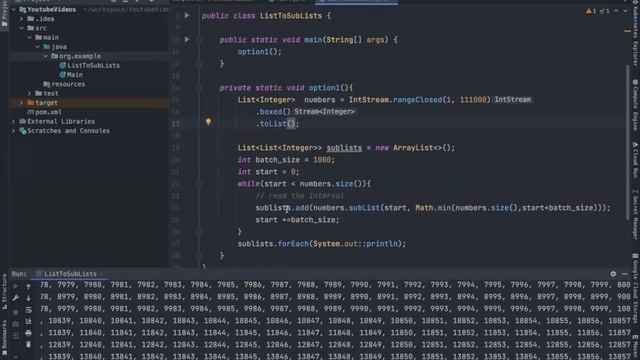Close the ListToSubLists run tab
The image size is (640, 360).
click(101, 274)
